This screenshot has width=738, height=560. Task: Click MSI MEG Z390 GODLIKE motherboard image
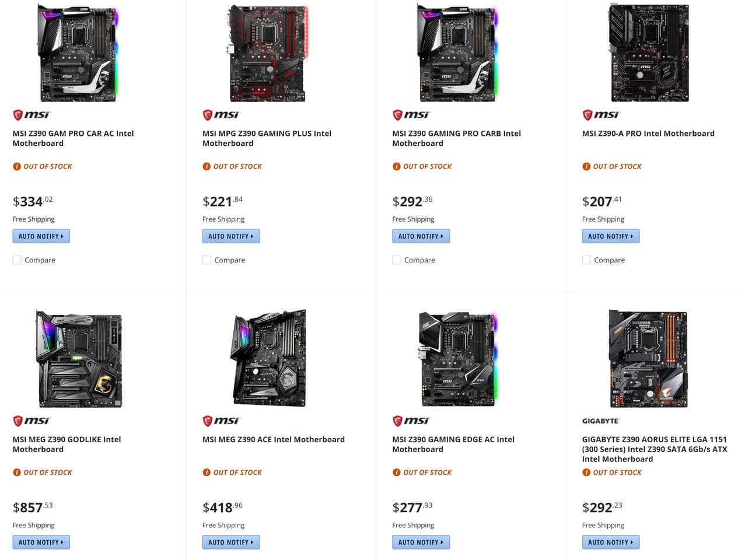[x=80, y=358]
